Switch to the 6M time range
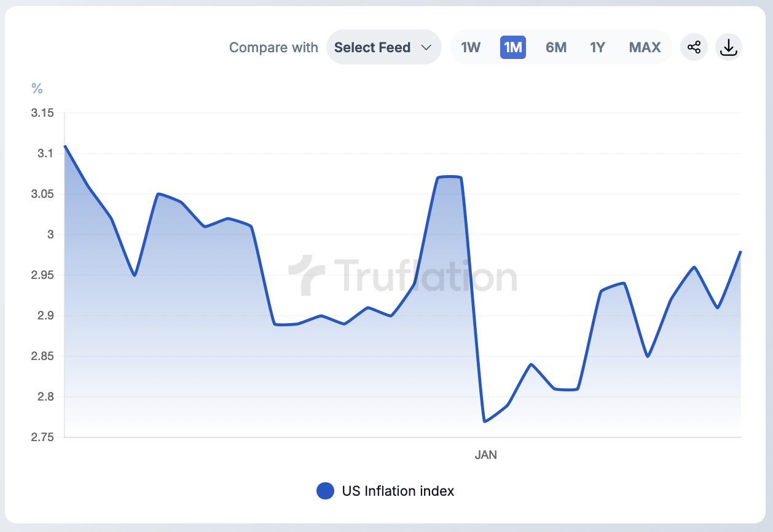 click(x=556, y=47)
